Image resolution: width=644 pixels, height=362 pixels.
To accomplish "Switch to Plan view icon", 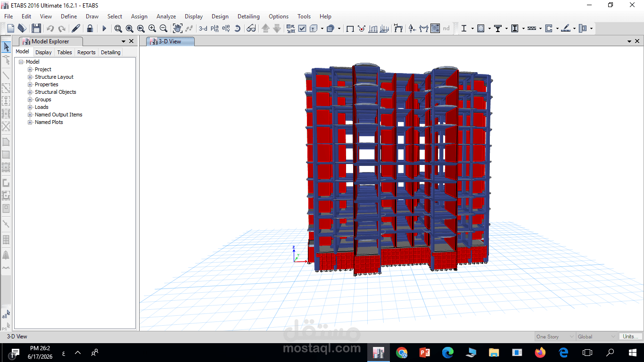I will point(215,29).
